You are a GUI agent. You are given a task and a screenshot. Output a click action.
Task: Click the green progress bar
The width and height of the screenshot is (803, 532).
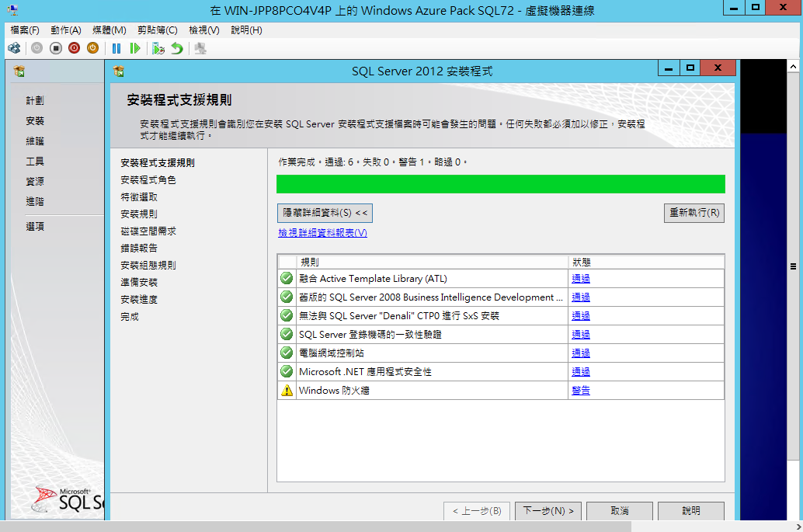[x=501, y=184]
